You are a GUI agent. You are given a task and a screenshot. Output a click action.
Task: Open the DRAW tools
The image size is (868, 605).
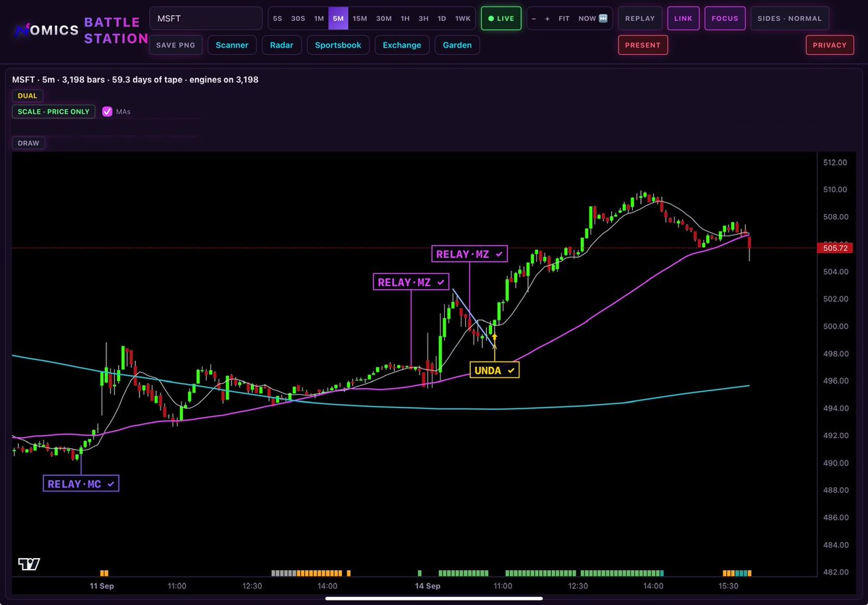(x=29, y=143)
